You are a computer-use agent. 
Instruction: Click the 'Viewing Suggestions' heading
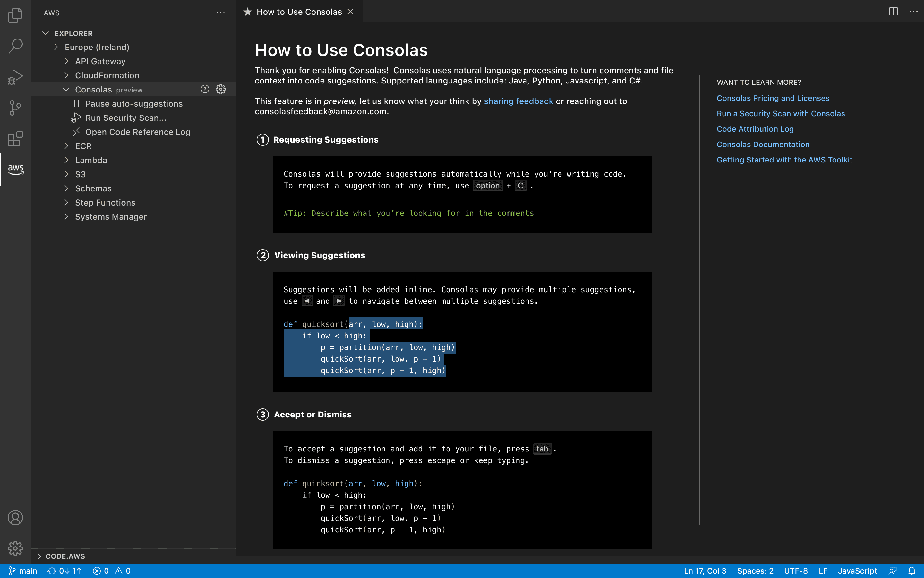coord(320,255)
